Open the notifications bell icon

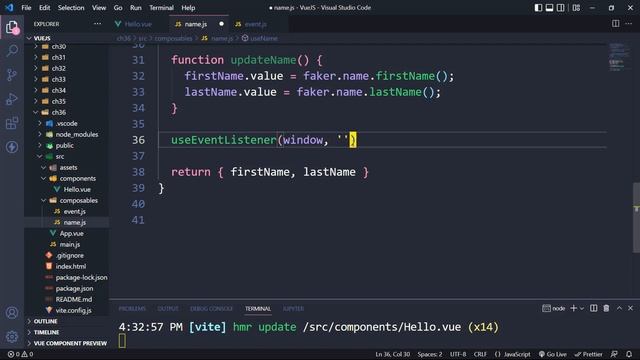629,354
